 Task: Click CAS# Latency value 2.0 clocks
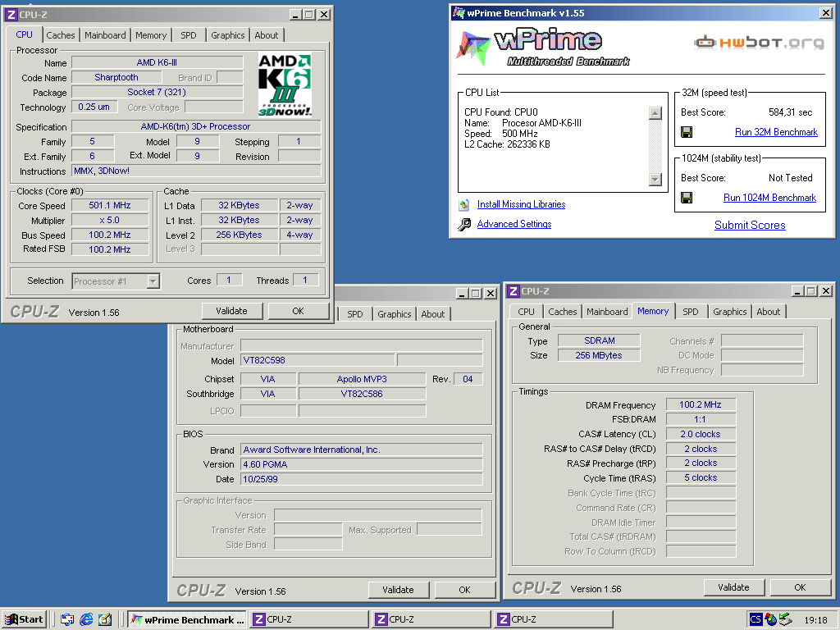[701, 435]
